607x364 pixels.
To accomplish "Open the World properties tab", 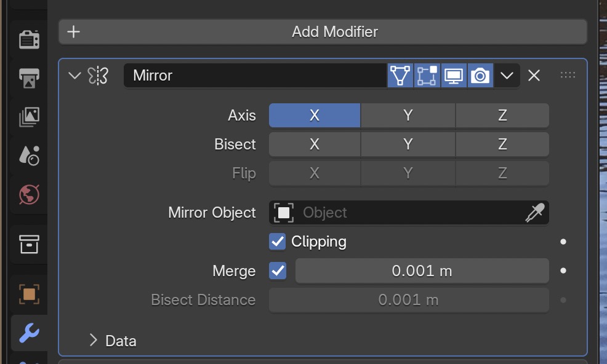I will 29,194.
